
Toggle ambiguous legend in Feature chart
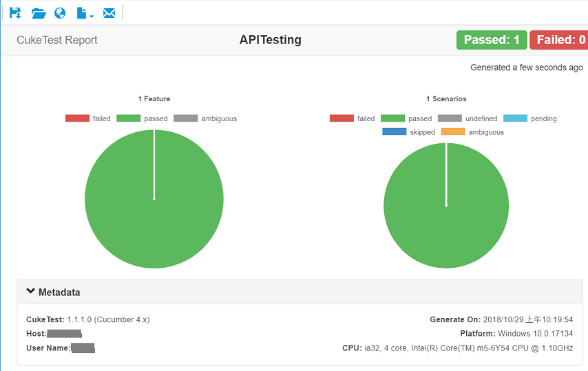[x=205, y=118]
